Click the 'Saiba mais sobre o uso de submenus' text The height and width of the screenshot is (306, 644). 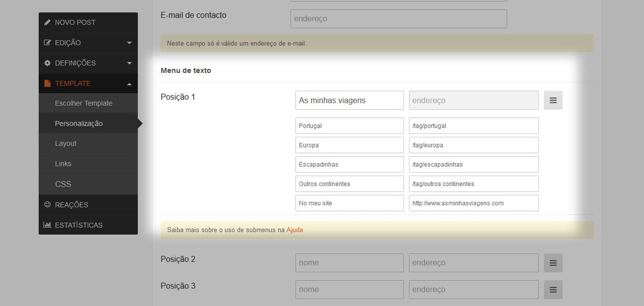coord(226,230)
